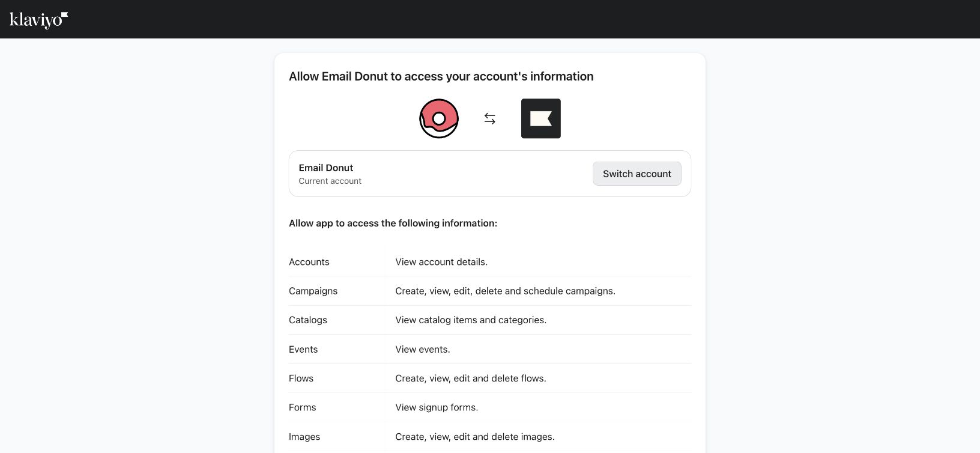Click 'View catalog items and categories.'
980x453 pixels.
471,320
